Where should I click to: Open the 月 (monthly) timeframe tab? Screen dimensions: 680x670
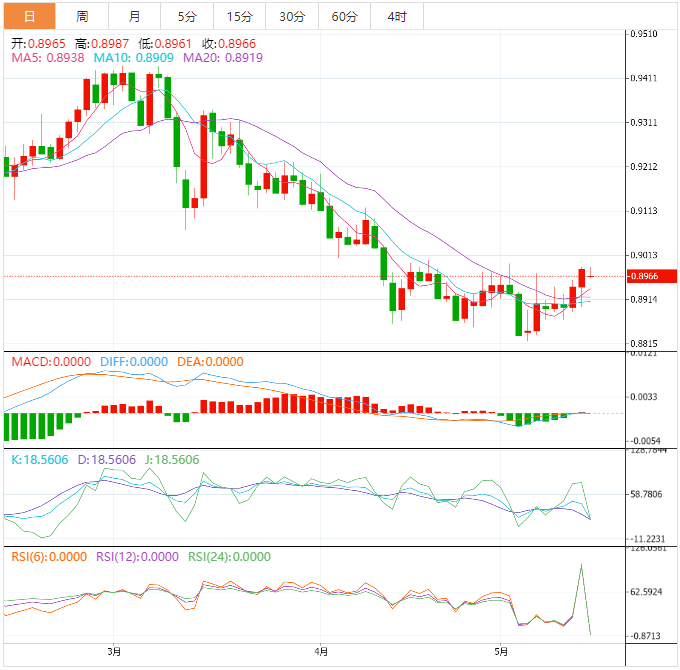pyautogui.click(x=134, y=16)
